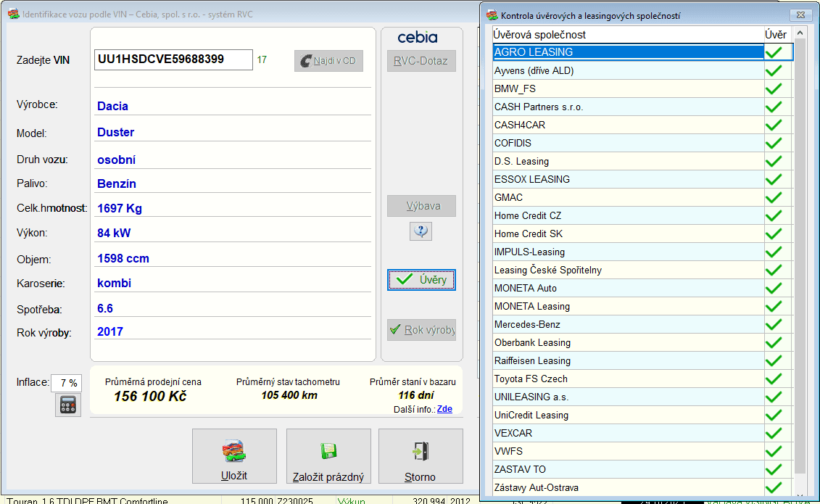Click Najdi v CD search button
The image size is (820, 504).
point(328,61)
